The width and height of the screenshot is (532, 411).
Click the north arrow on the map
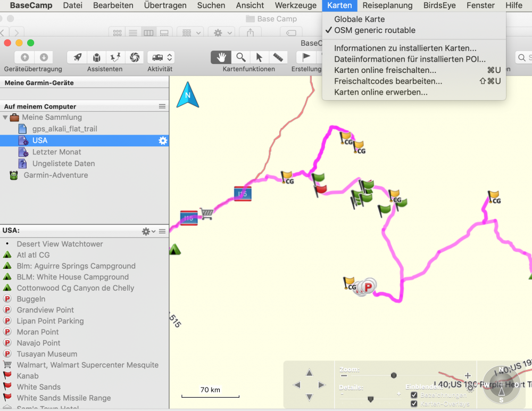(188, 95)
